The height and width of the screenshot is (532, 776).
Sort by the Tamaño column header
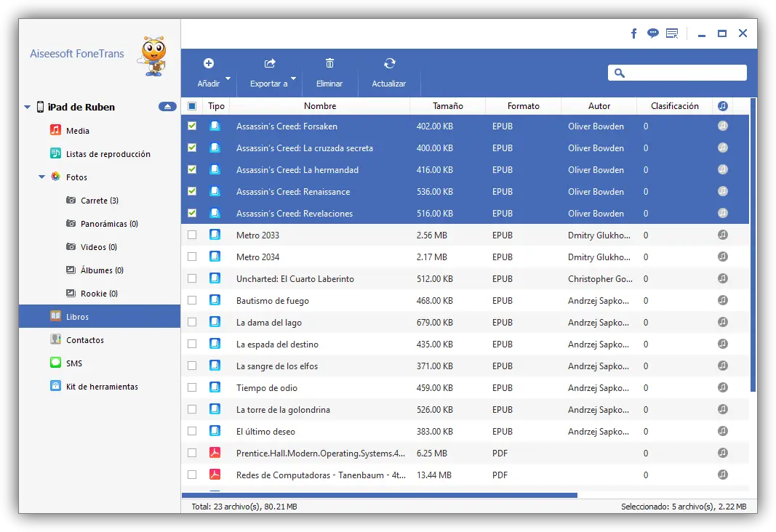[448, 106]
